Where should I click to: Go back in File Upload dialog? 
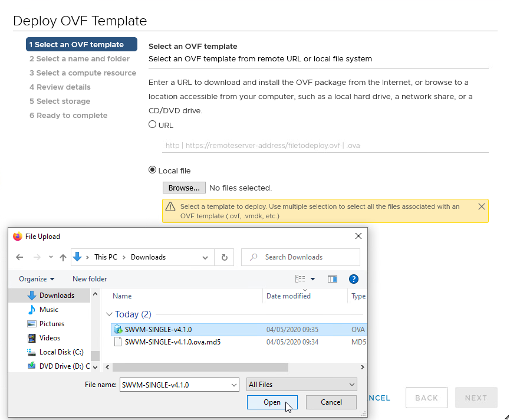tap(19, 257)
